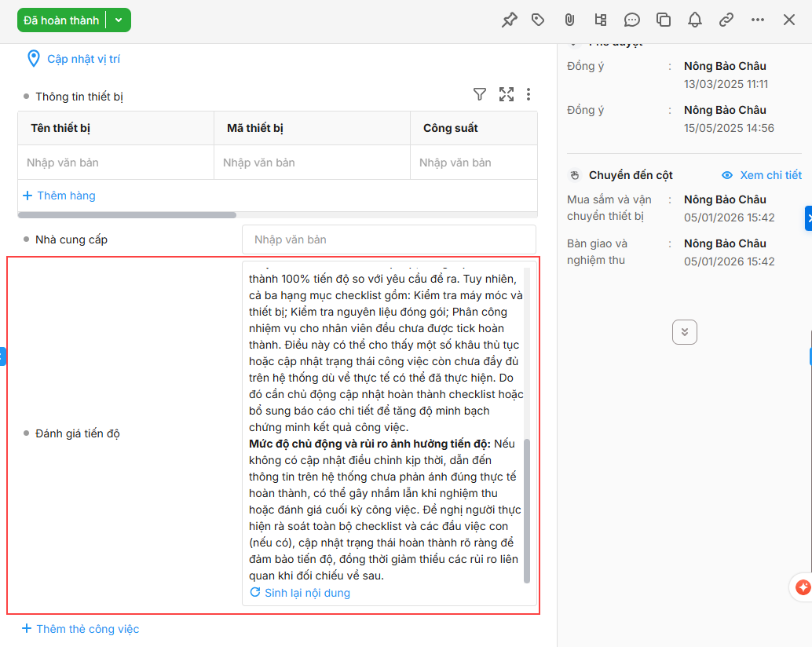The height and width of the screenshot is (647, 812).
Task: Open the more options ellipsis in the top bar
Action: pyautogui.click(x=758, y=20)
